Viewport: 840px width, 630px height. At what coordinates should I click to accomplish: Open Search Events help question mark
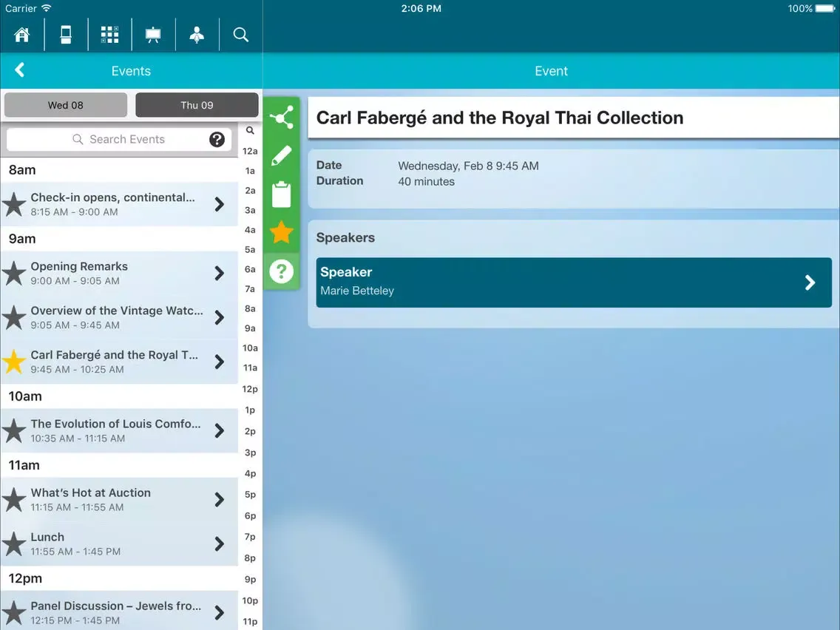pos(217,139)
